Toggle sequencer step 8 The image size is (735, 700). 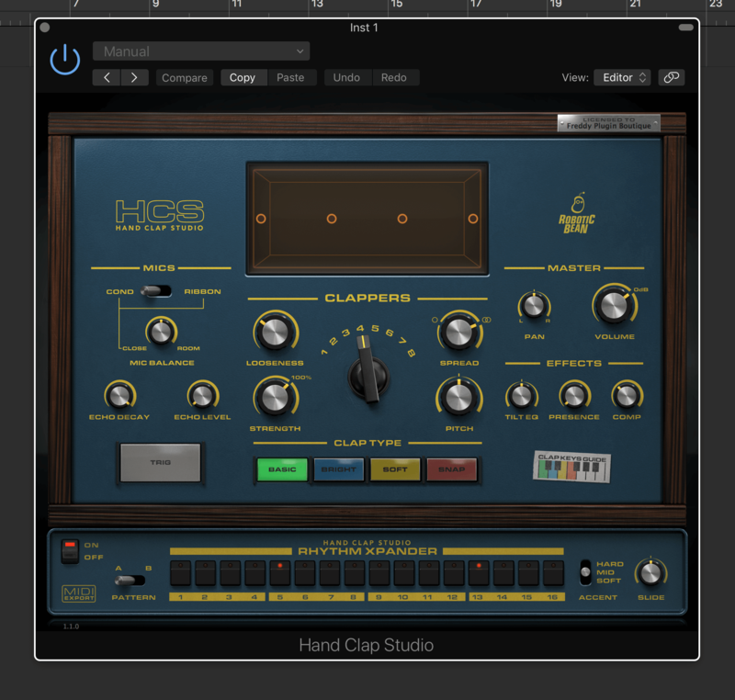coord(355,572)
